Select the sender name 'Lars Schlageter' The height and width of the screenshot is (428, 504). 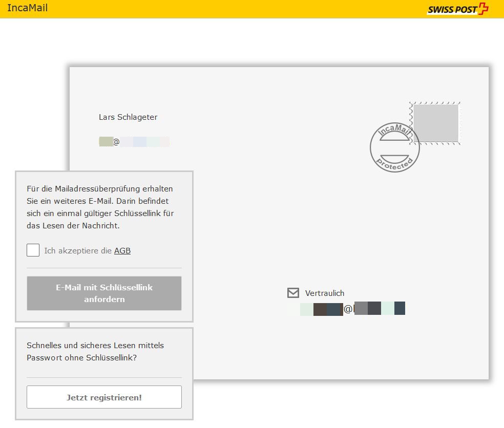click(128, 117)
